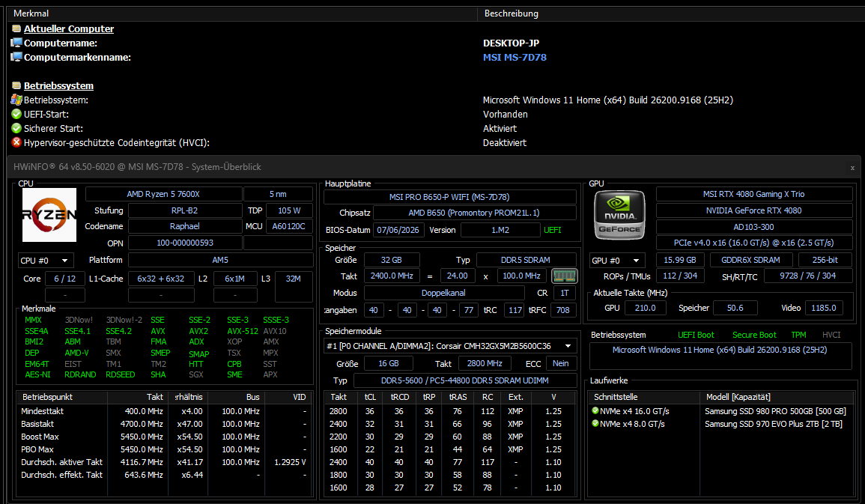This screenshot has width=865, height=504.
Task: Click the MCU A60120C field
Action: 289,226
